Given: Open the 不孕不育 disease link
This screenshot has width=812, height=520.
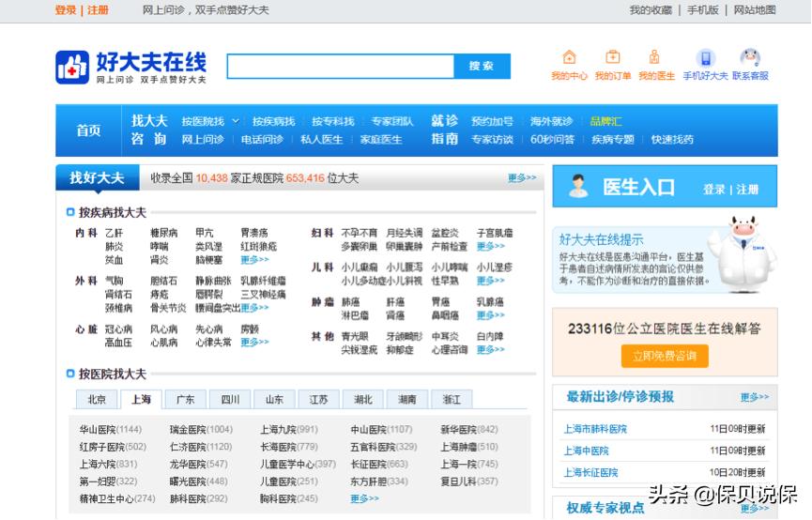Looking at the screenshot, I should 359,233.
